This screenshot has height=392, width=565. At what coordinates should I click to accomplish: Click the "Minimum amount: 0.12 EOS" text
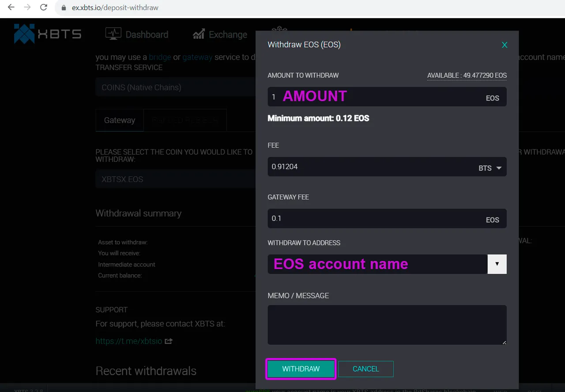tap(318, 118)
